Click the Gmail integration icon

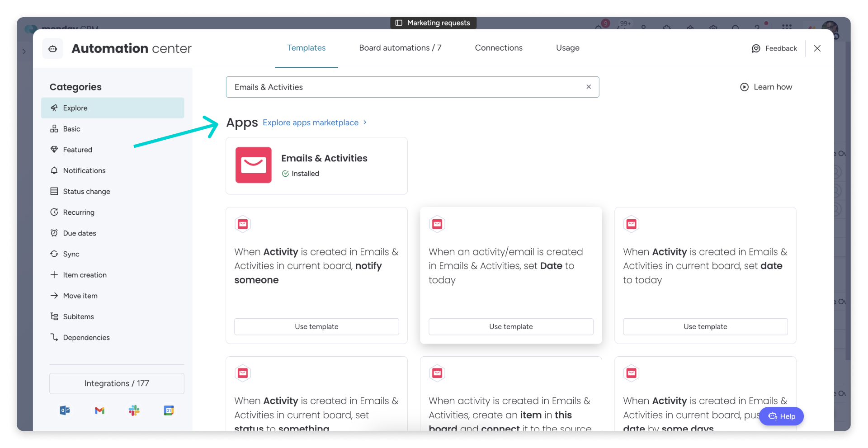point(99,410)
